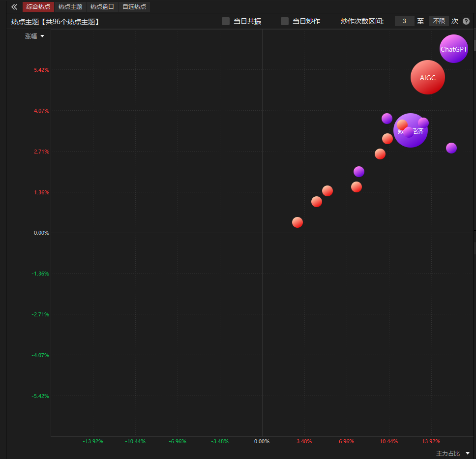Click the -4.07% vertical axis label
476x459 pixels.
(40, 355)
